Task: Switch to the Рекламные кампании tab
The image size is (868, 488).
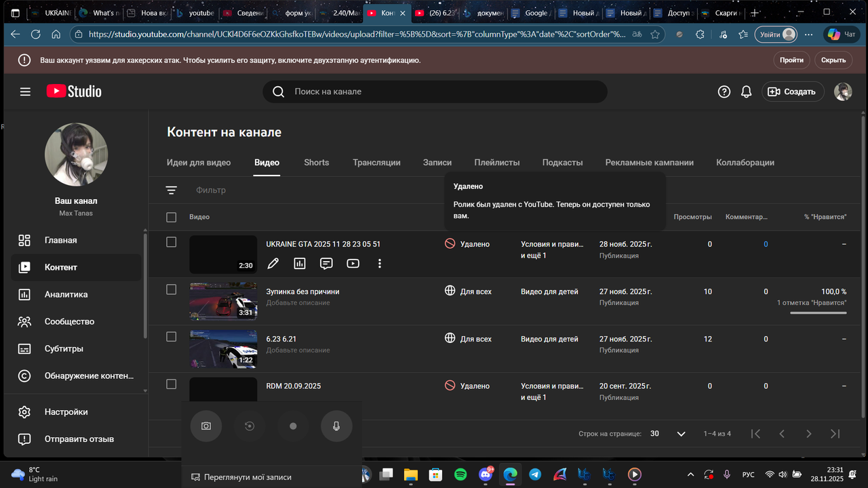Action: point(650,163)
